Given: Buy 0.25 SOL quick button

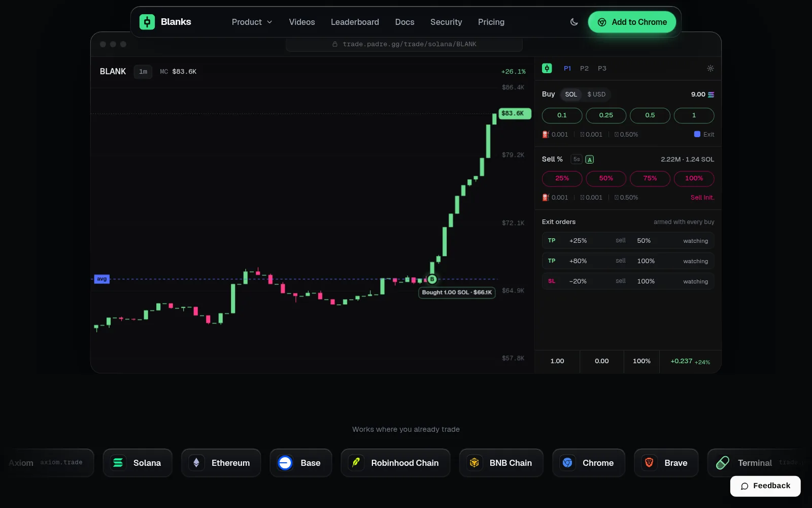Looking at the screenshot, I should (606, 115).
